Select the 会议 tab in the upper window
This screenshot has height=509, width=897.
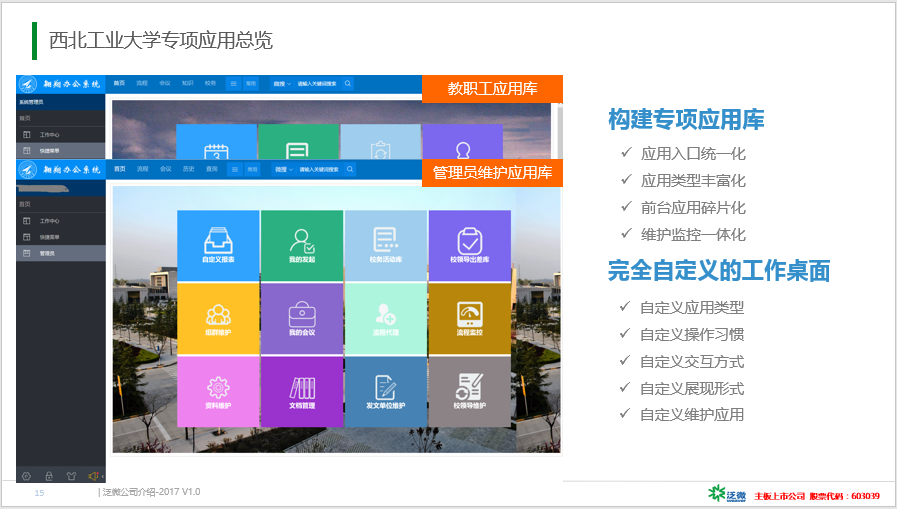click(165, 83)
